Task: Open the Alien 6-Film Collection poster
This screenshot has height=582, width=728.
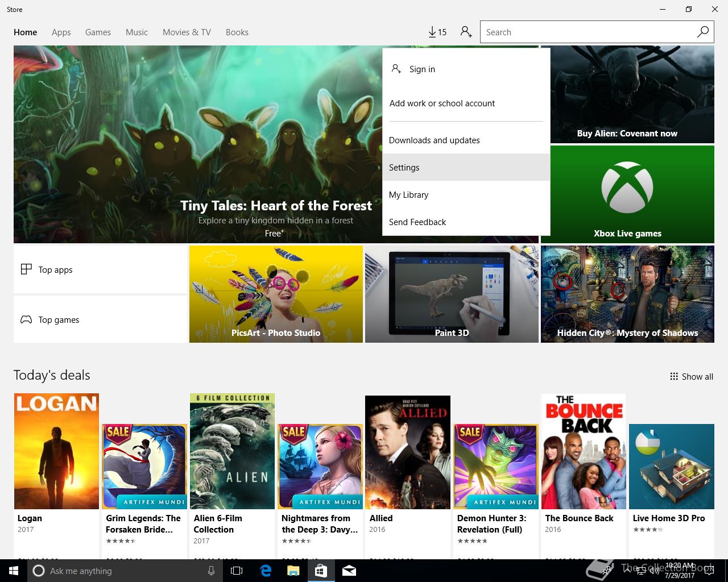Action: tap(232, 451)
